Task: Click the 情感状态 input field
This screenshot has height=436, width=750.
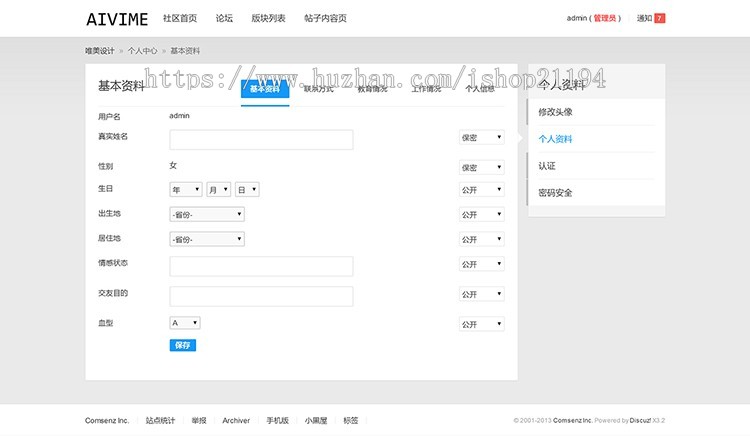Action: (x=261, y=266)
